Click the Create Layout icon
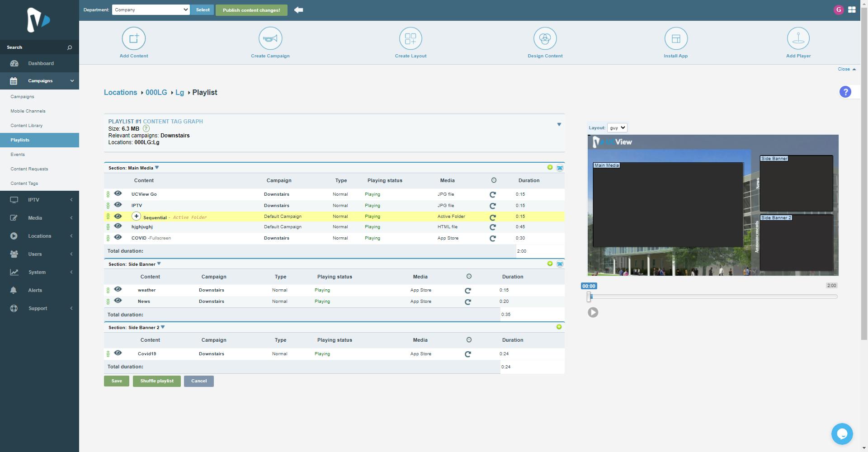 click(410, 38)
